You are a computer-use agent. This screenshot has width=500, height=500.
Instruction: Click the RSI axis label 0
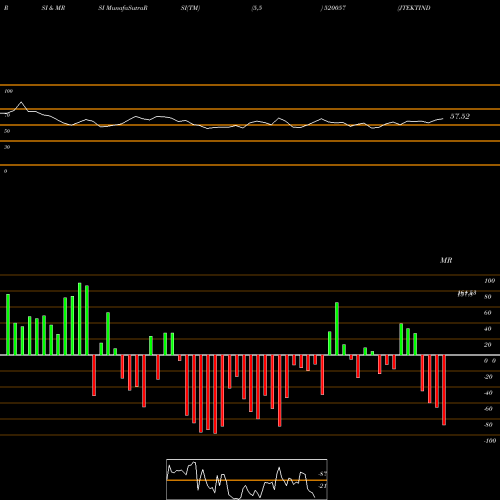point(5,171)
